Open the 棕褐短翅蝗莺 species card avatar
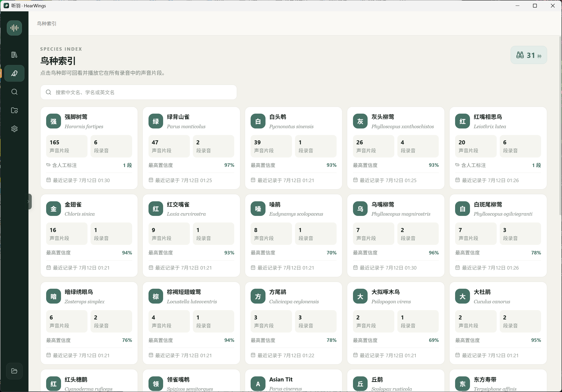This screenshot has width=562, height=392. (x=156, y=296)
